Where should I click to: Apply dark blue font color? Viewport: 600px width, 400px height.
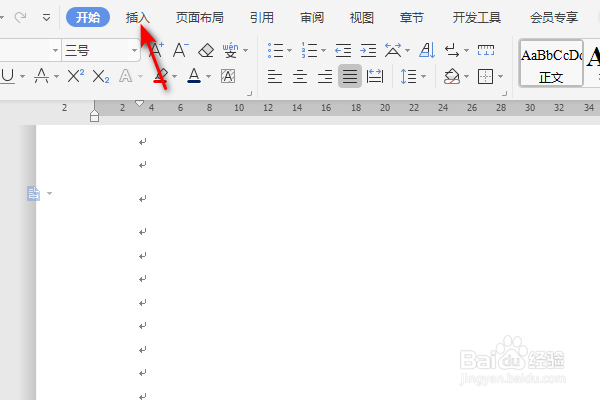[194, 76]
